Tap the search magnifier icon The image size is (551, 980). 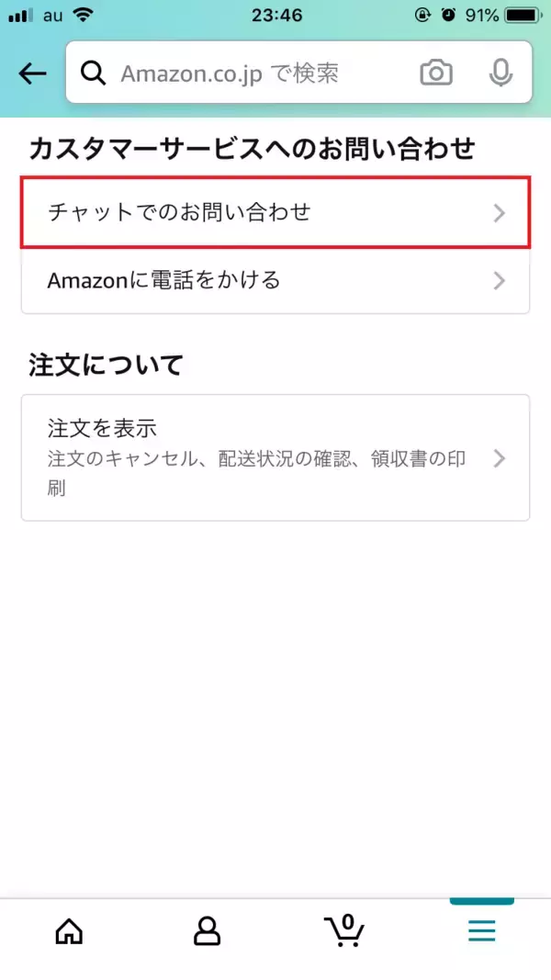(x=93, y=73)
